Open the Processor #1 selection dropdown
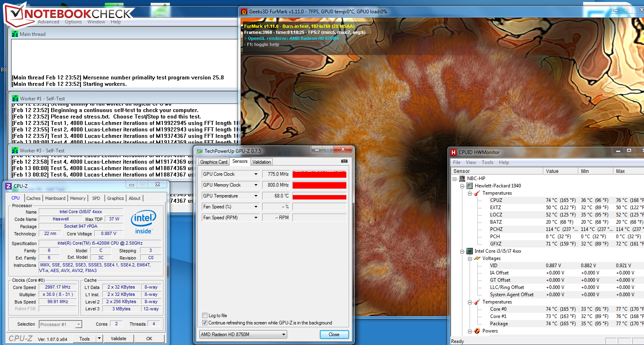This screenshot has width=644, height=345. click(79, 324)
